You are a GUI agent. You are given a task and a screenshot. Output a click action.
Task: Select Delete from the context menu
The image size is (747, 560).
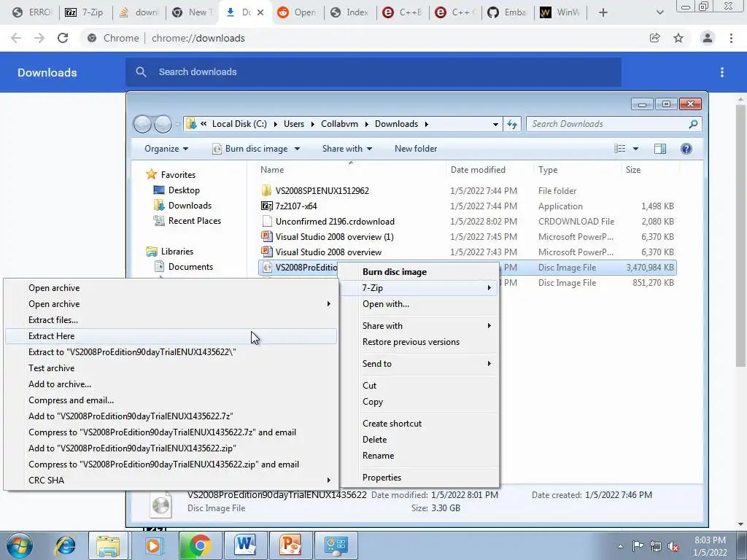419,440
